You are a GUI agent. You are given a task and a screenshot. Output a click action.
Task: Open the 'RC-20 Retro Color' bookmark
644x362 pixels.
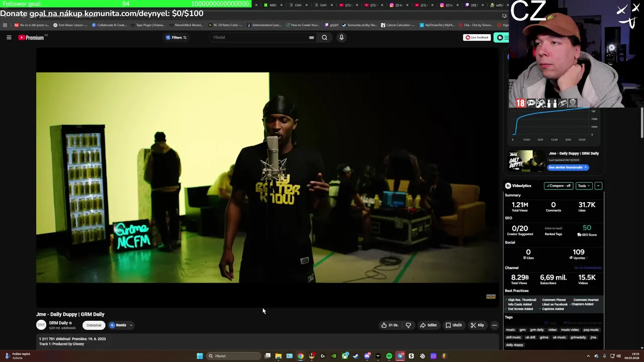(x=225, y=25)
